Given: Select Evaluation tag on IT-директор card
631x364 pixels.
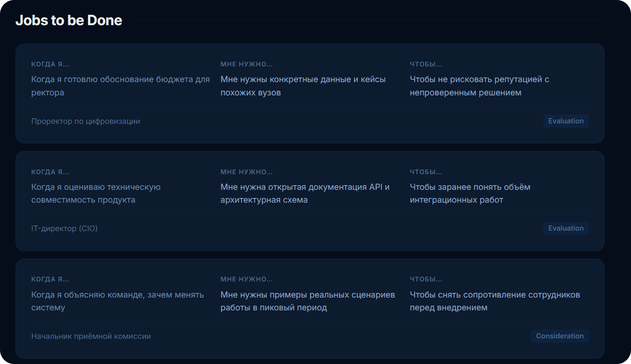Looking at the screenshot, I should 566,228.
